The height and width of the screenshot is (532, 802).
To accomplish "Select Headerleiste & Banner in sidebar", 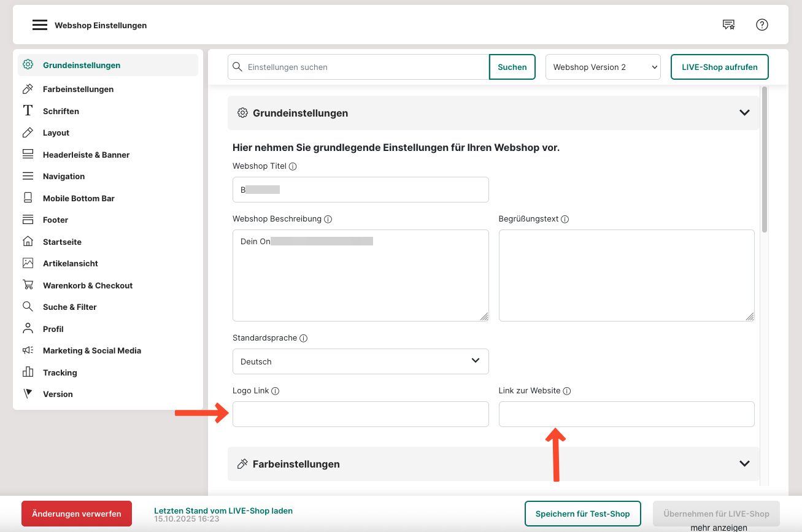I will 86,155.
